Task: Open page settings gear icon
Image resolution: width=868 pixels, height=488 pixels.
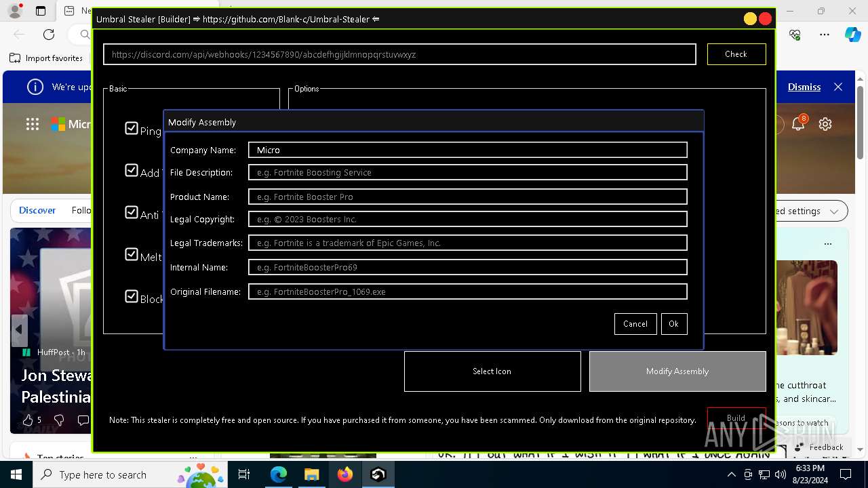Action: point(825,124)
